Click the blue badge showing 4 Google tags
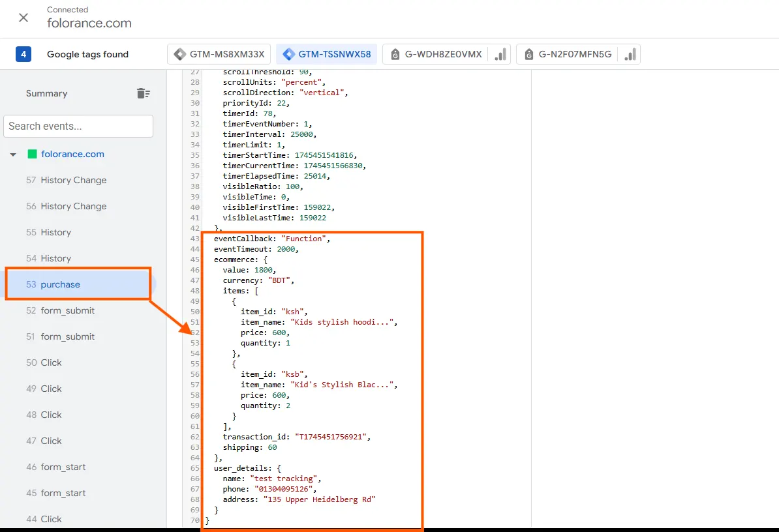The height and width of the screenshot is (532, 779). [x=23, y=54]
